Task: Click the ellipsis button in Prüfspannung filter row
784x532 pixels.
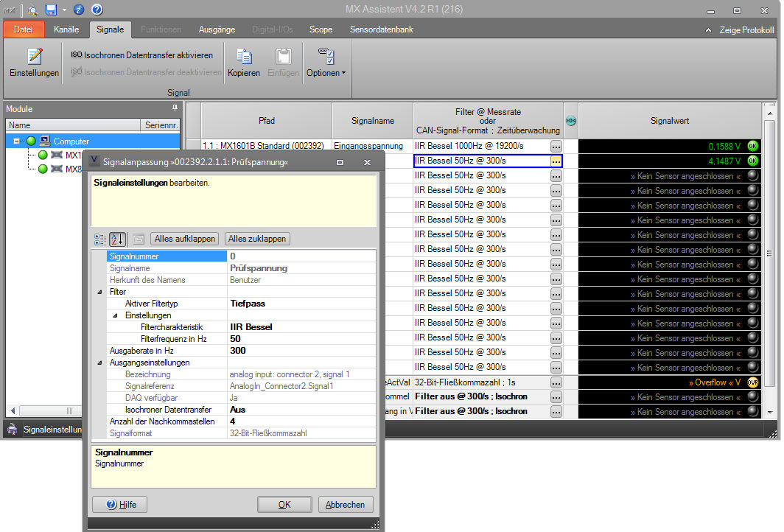Action: click(556, 161)
